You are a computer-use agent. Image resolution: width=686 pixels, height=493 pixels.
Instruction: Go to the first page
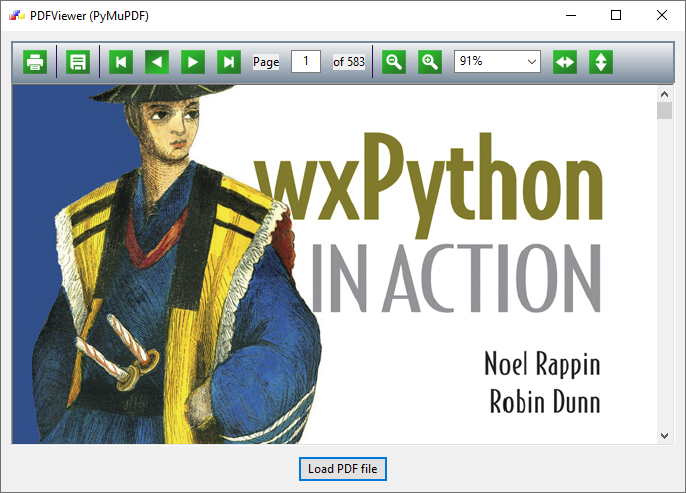121,62
